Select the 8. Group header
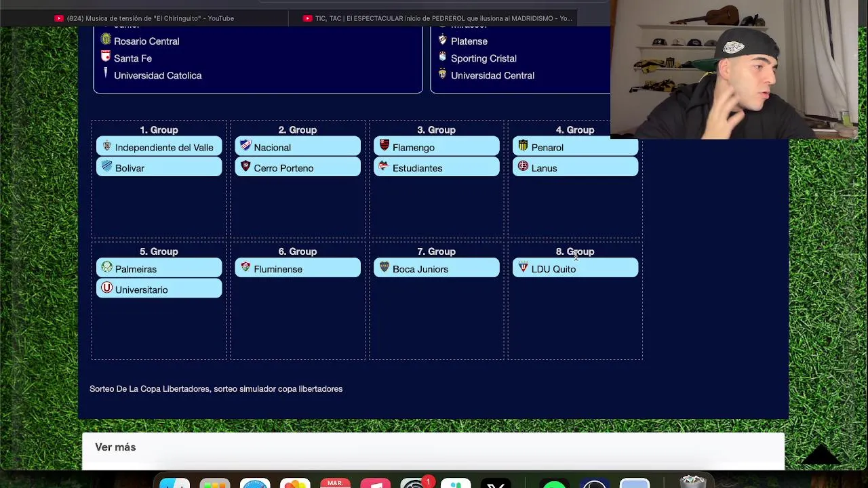The width and height of the screenshot is (868, 488). pyautogui.click(x=575, y=251)
